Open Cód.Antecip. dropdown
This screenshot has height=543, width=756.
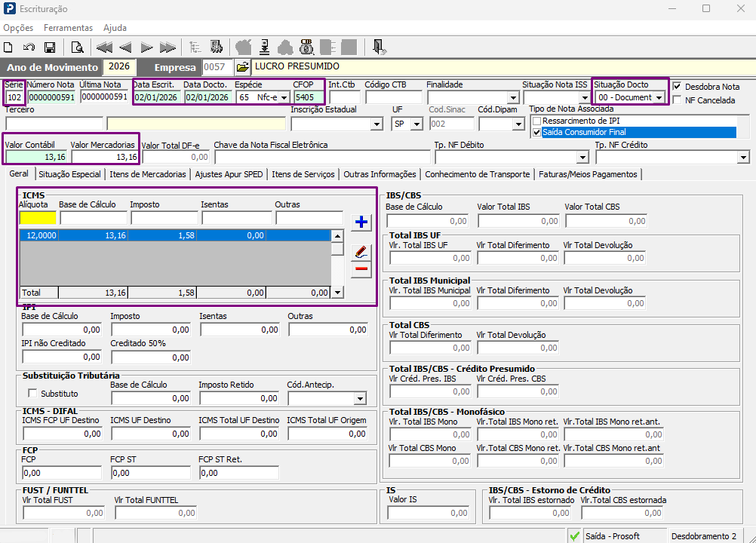tap(360, 398)
